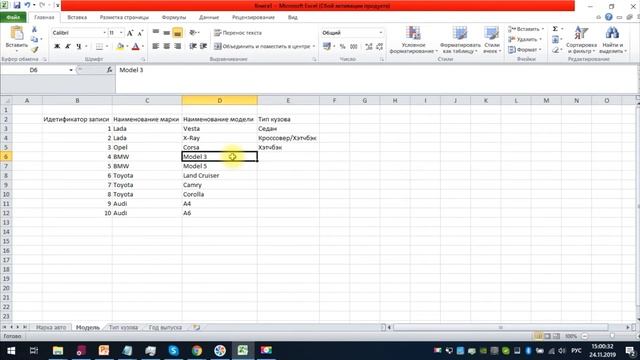This screenshot has height=360, width=640.
Task: Open Excel Help question mark icon
Action: 609,17
